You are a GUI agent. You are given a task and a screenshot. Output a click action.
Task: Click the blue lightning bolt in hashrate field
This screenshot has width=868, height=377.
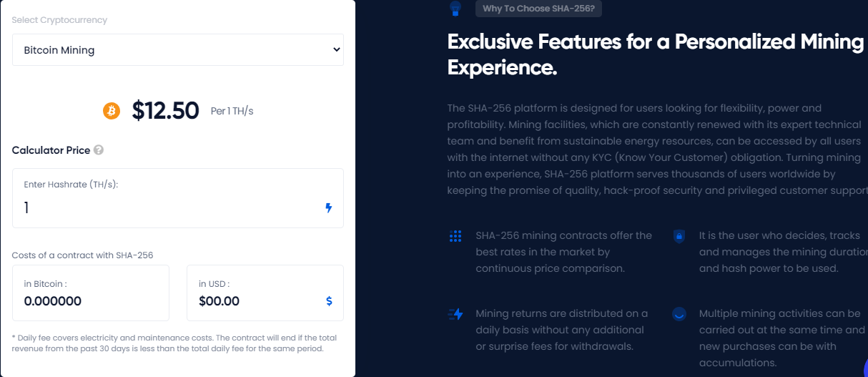pyautogui.click(x=329, y=208)
